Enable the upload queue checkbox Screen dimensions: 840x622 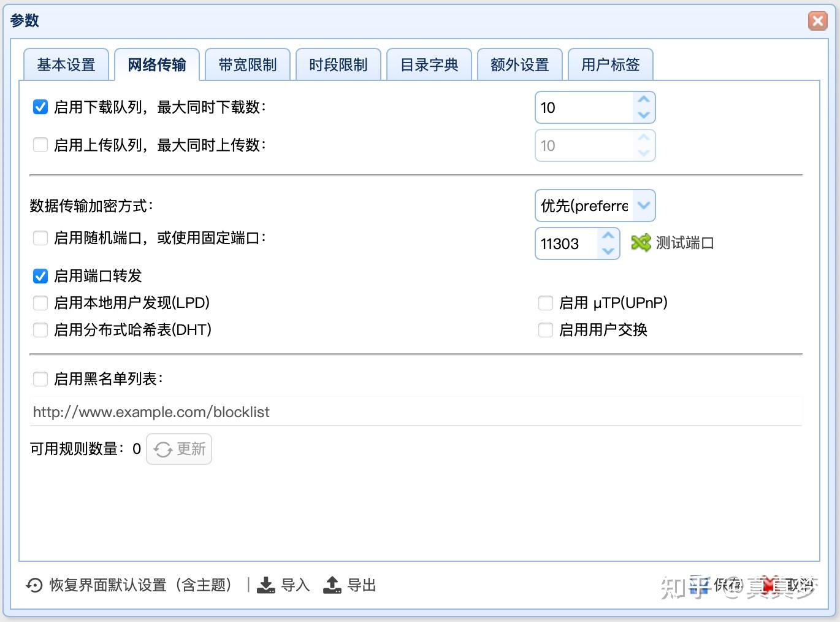[40, 145]
